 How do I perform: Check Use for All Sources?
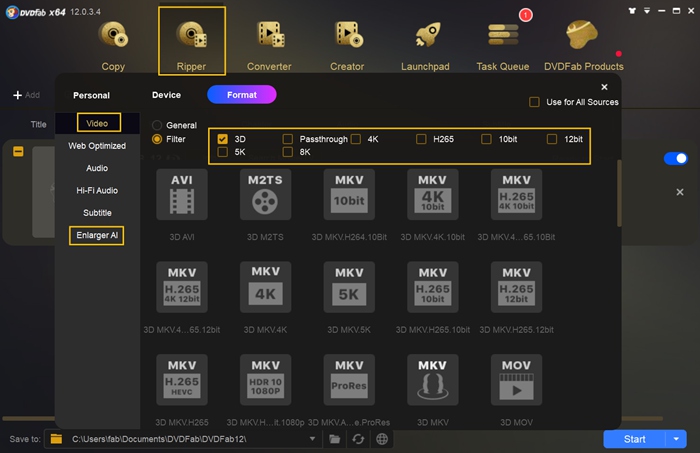point(534,102)
